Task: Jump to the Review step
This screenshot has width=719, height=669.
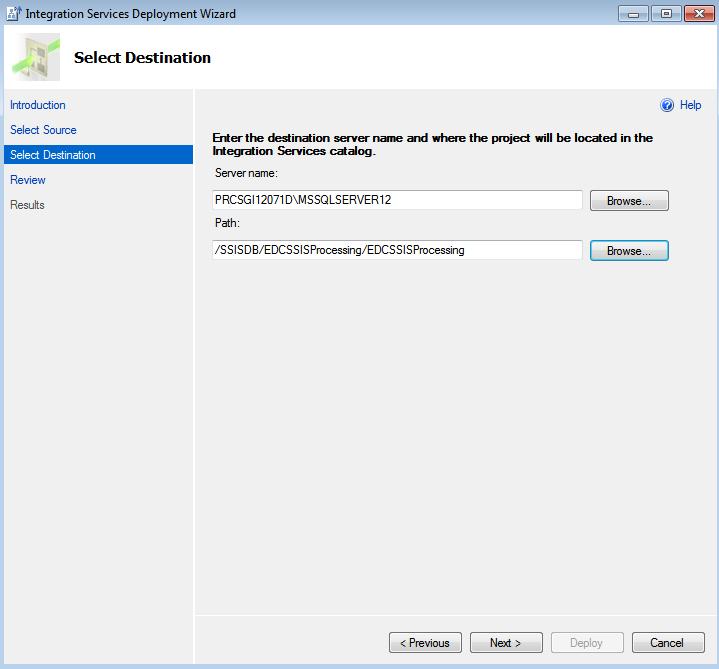Action: point(28,180)
